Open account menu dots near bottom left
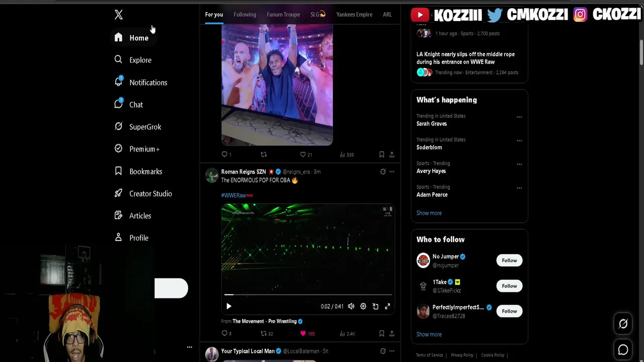 click(x=190, y=347)
